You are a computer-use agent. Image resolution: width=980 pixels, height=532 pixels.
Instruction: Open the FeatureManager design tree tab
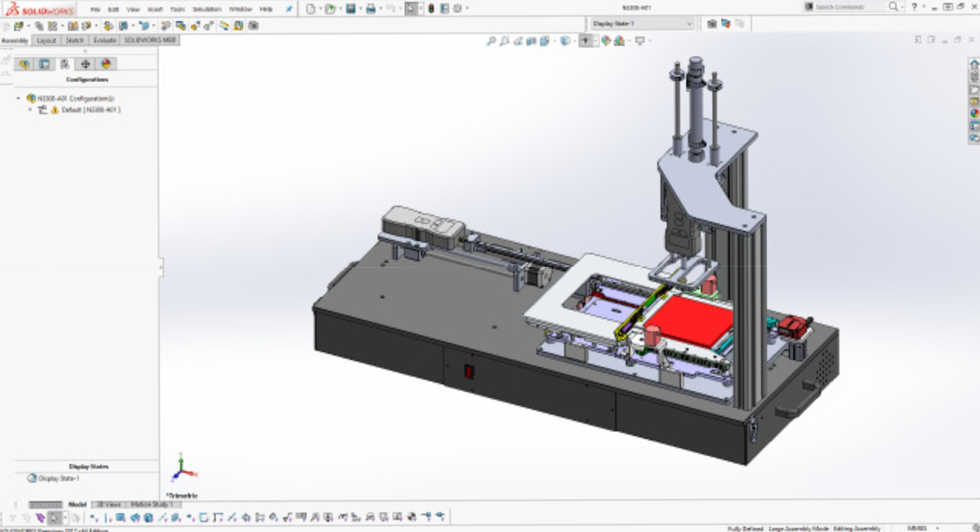(24, 64)
